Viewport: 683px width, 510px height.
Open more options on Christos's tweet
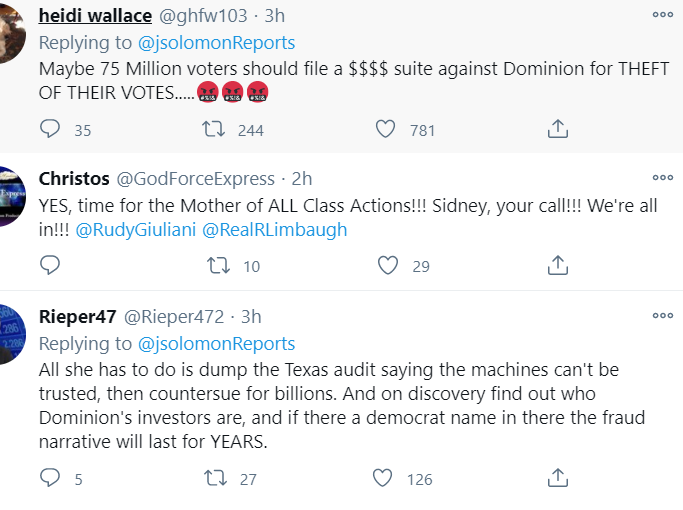pos(662,178)
